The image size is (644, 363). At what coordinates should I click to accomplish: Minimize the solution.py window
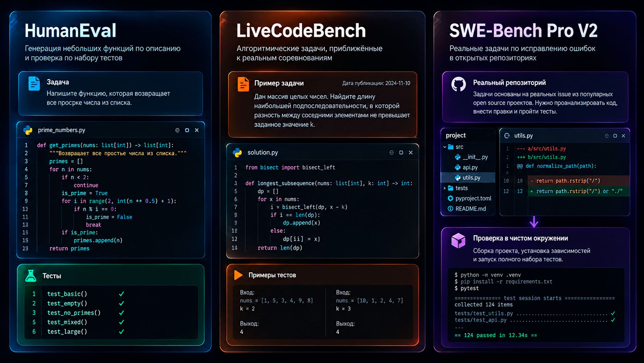[x=391, y=152]
